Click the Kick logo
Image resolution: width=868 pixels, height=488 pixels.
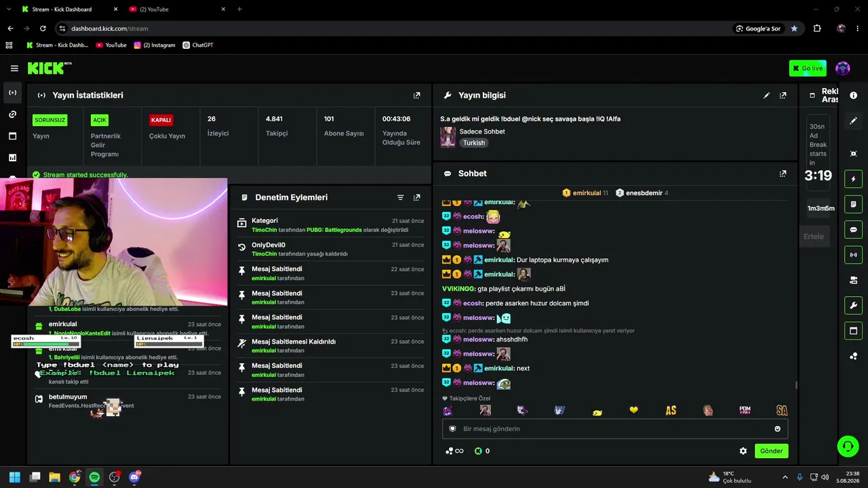(50, 68)
